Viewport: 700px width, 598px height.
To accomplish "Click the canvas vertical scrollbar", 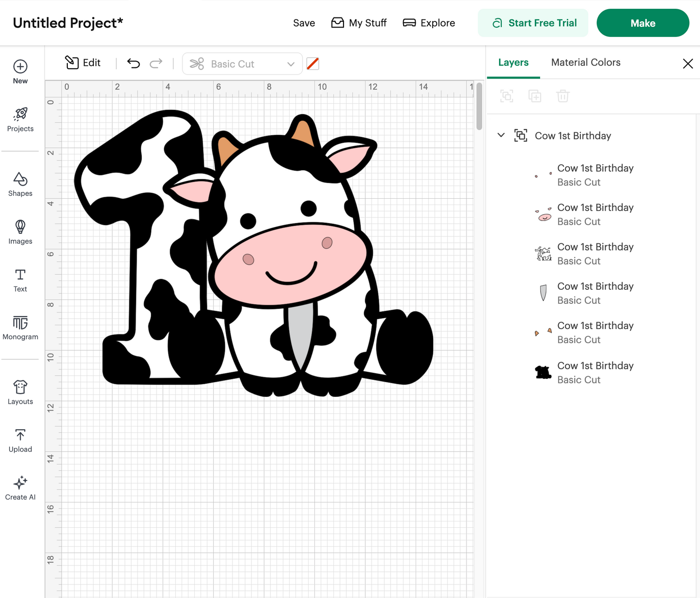I will (479, 107).
